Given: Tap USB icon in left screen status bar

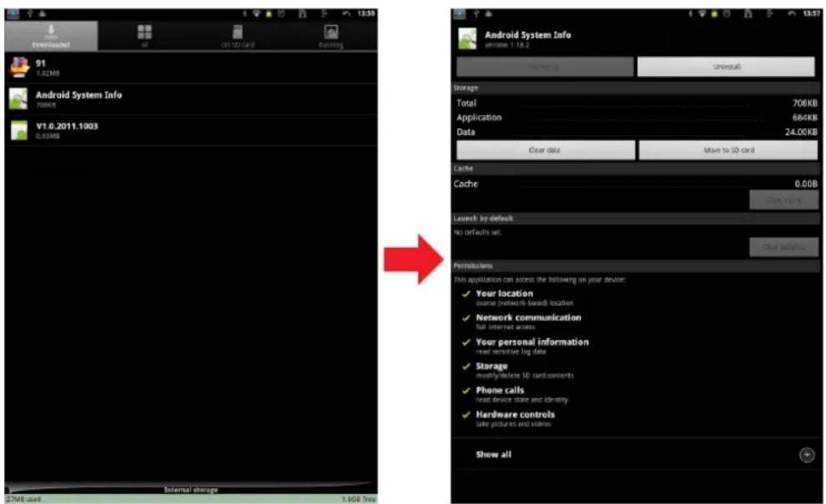Looking at the screenshot, I should click(30, 13).
